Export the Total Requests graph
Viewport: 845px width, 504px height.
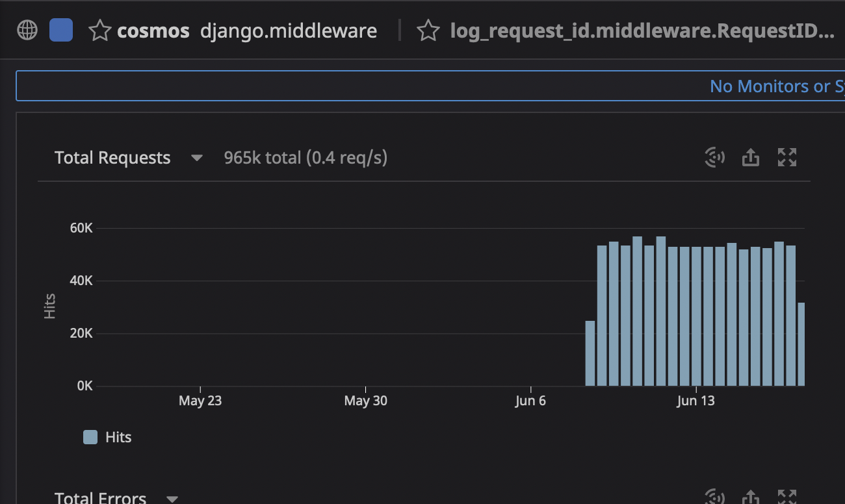(751, 157)
